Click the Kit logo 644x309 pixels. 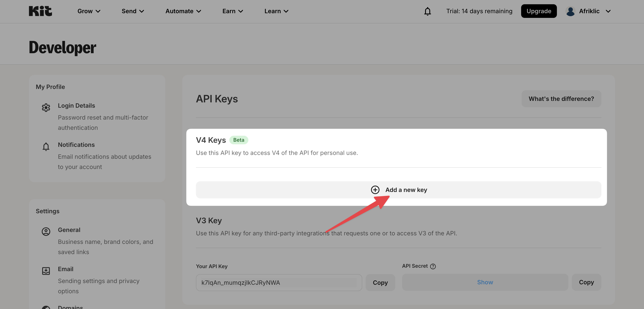click(40, 11)
